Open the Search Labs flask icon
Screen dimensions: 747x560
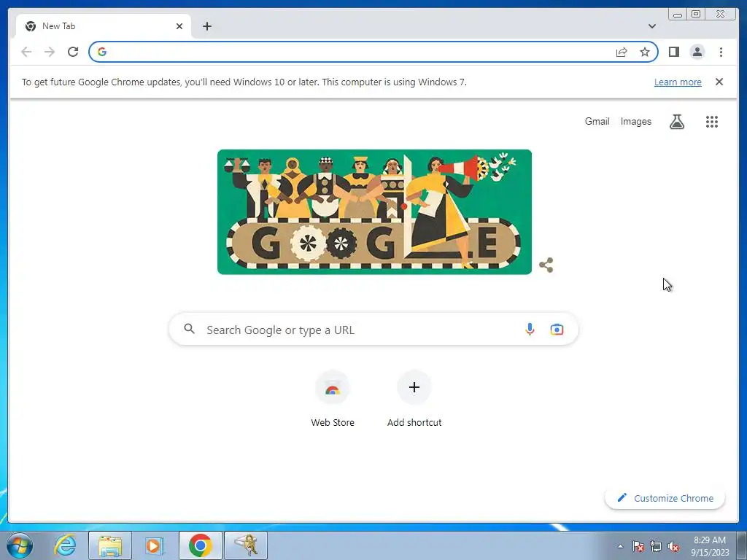(x=677, y=122)
